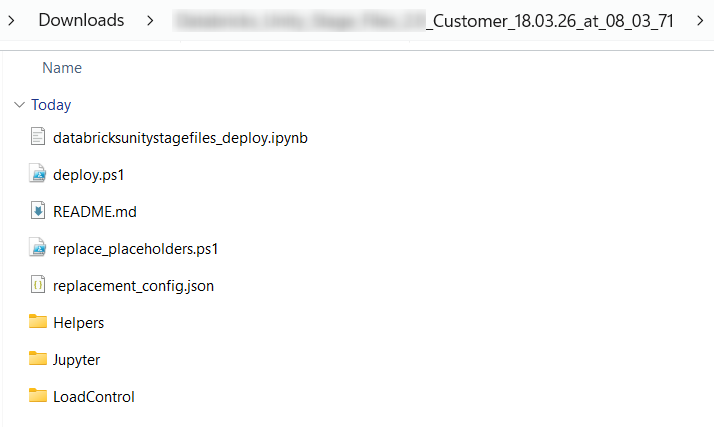The width and height of the screenshot is (714, 427).
Task: Click the LoadControl folder icon
Action: coord(38,396)
